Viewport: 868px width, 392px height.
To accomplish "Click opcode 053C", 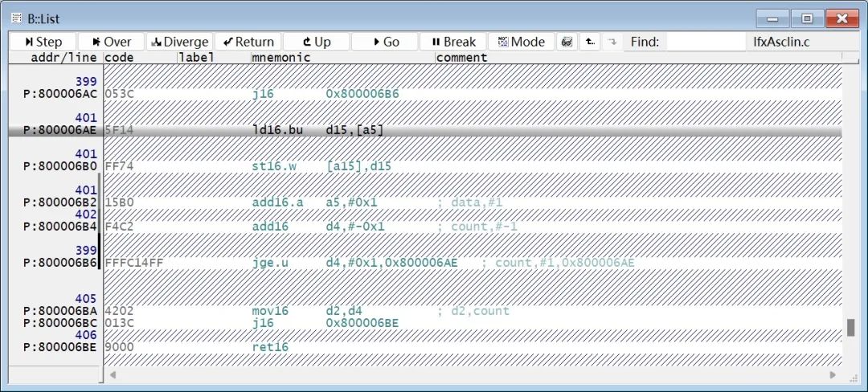I will coord(119,94).
